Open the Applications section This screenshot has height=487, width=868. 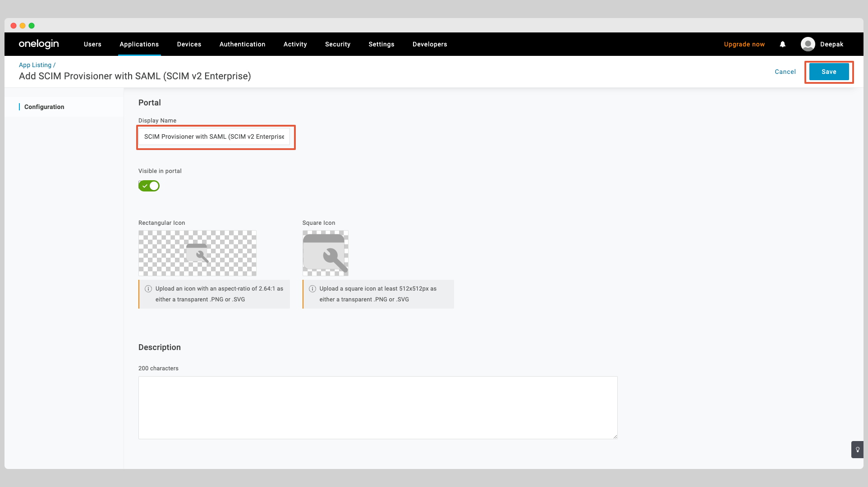(x=139, y=44)
